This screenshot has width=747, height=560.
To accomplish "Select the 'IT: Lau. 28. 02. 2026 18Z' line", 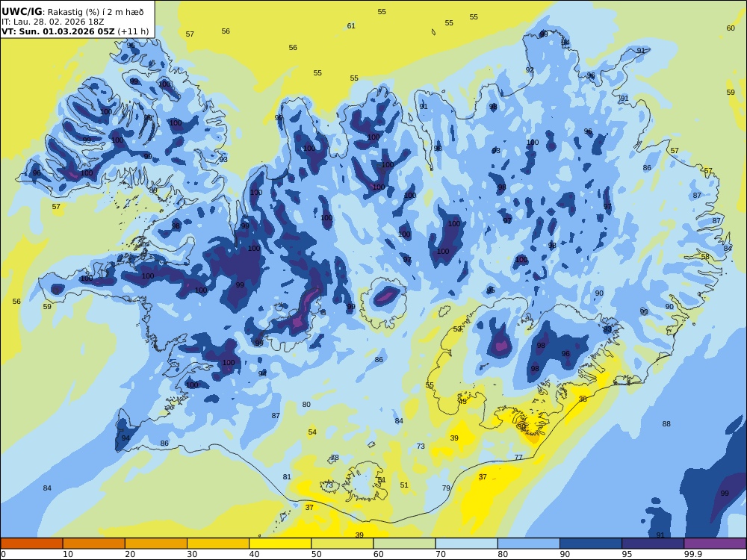I will (x=52, y=22).
